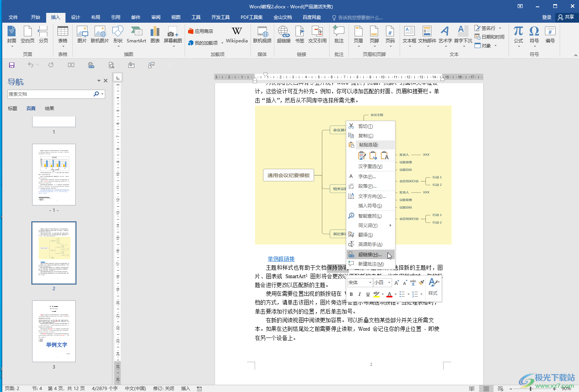Click the Save icon in quick access toolbar
This screenshot has height=392, width=579.
tap(12, 65)
